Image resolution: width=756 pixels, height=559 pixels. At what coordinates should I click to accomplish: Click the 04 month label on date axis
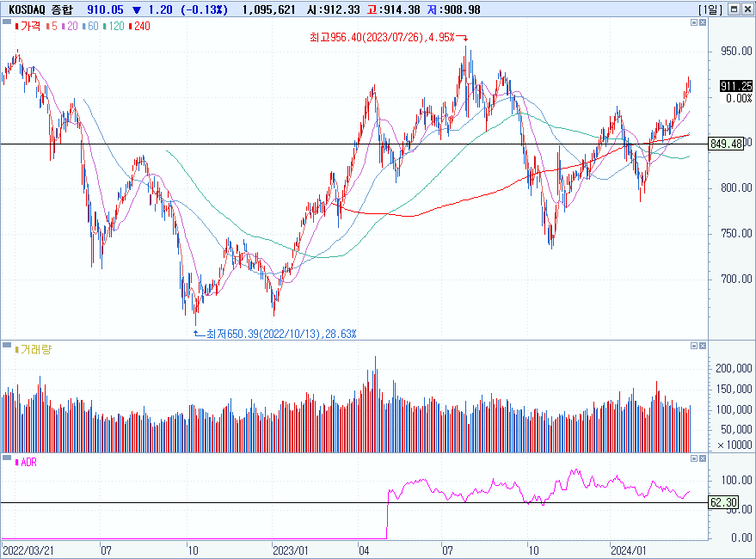point(364,550)
